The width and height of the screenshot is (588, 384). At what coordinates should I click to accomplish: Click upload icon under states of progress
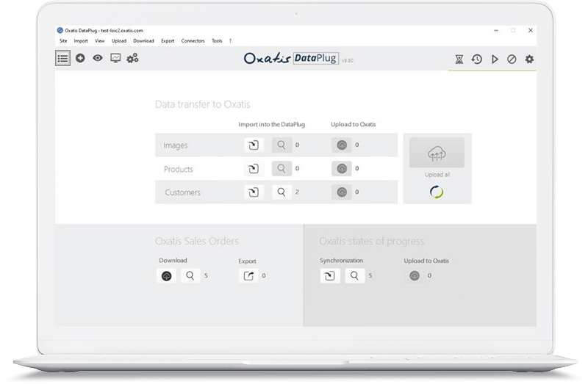pyautogui.click(x=415, y=276)
